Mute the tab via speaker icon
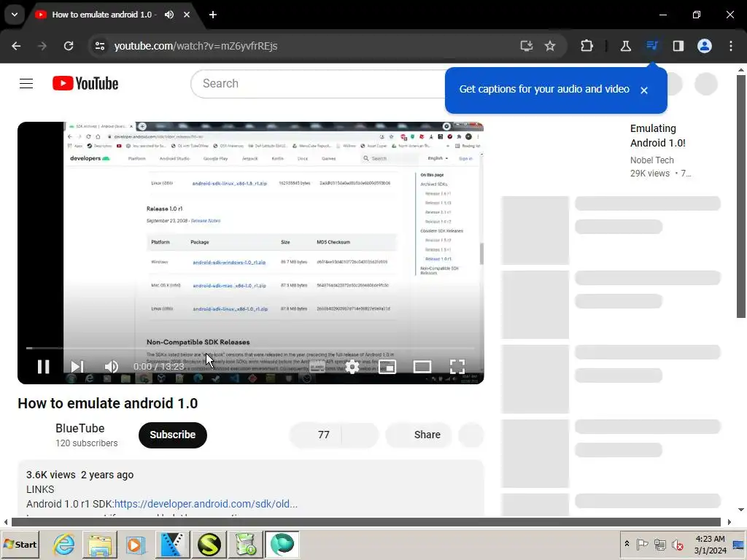 [x=169, y=15]
